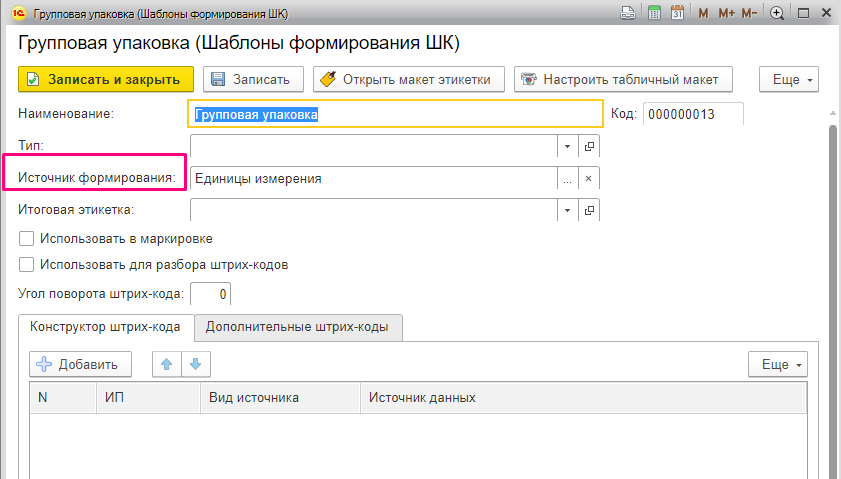Open the calendar icon in title bar

(677, 13)
